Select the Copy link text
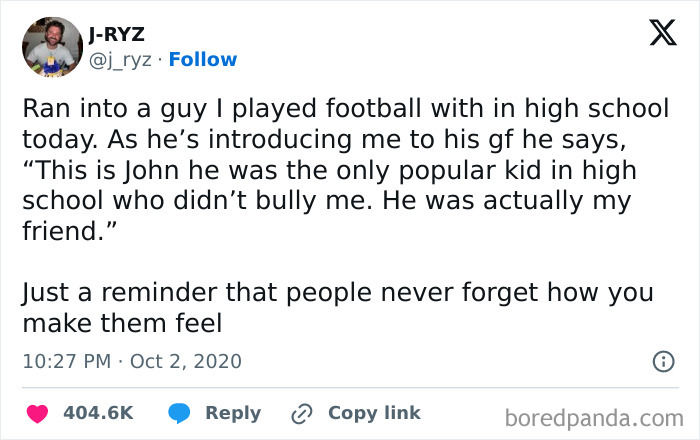This screenshot has width=700, height=440. pyautogui.click(x=374, y=413)
